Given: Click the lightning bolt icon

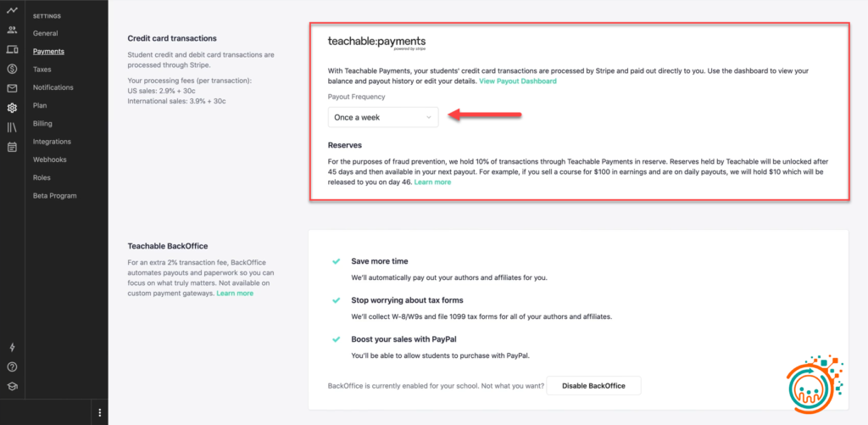Looking at the screenshot, I should 12,347.
